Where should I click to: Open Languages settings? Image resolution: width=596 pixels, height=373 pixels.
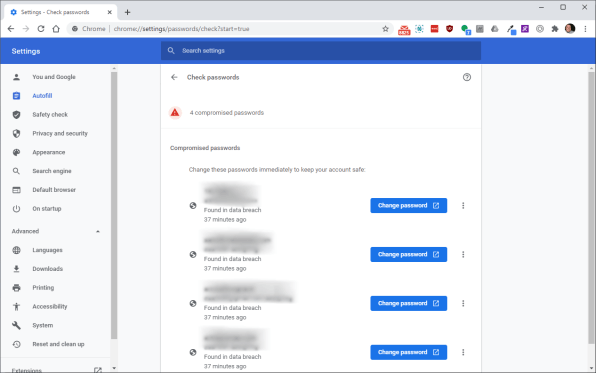click(48, 250)
